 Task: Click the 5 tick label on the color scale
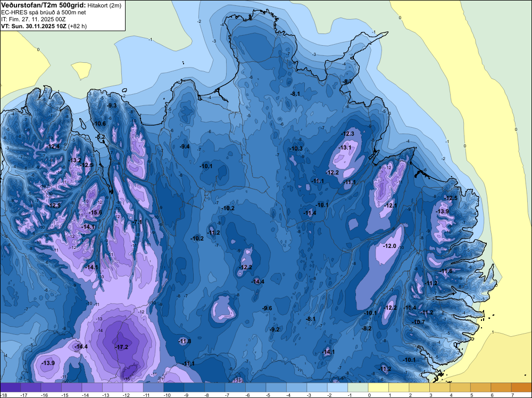point(471,395)
